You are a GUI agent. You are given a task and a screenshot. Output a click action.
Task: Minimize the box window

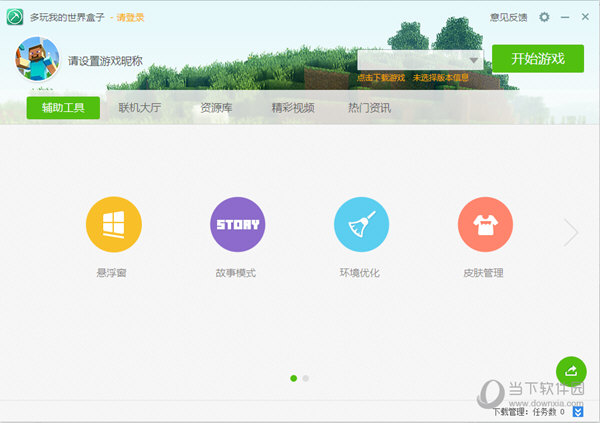tap(565, 17)
